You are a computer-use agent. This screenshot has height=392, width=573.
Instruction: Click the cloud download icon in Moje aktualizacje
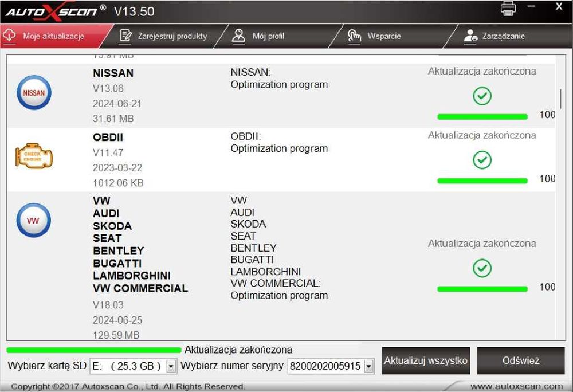[x=9, y=36]
